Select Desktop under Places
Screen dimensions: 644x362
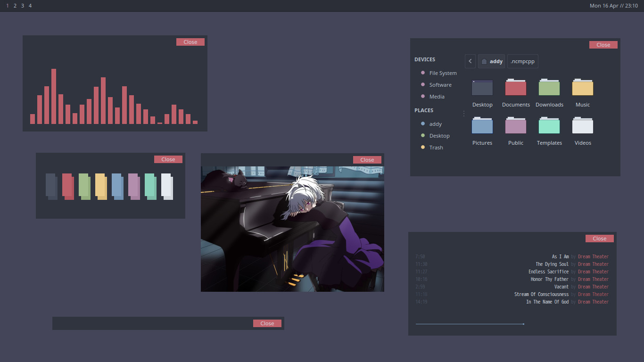(438, 136)
